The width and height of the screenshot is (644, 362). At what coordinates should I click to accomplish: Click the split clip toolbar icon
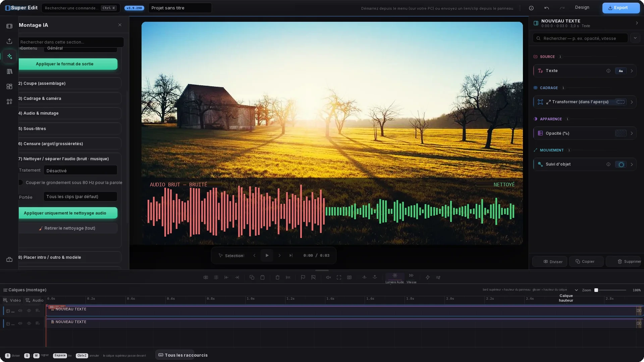206,277
